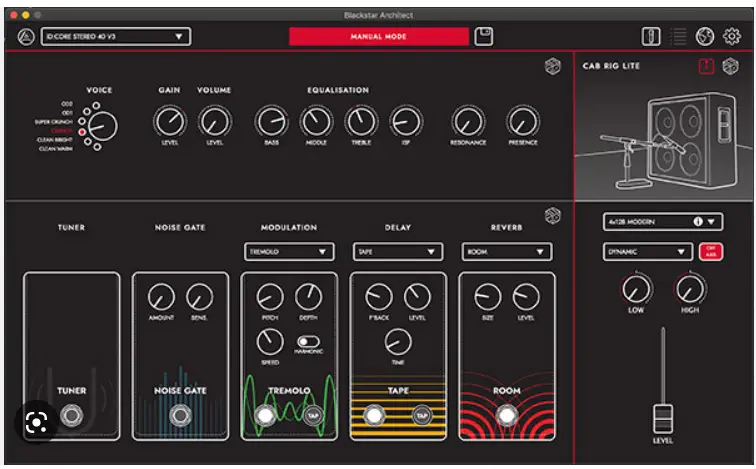Toggle the Room reverb footswitch
Image resolution: width=756 pixels, height=469 pixels.
point(506,415)
